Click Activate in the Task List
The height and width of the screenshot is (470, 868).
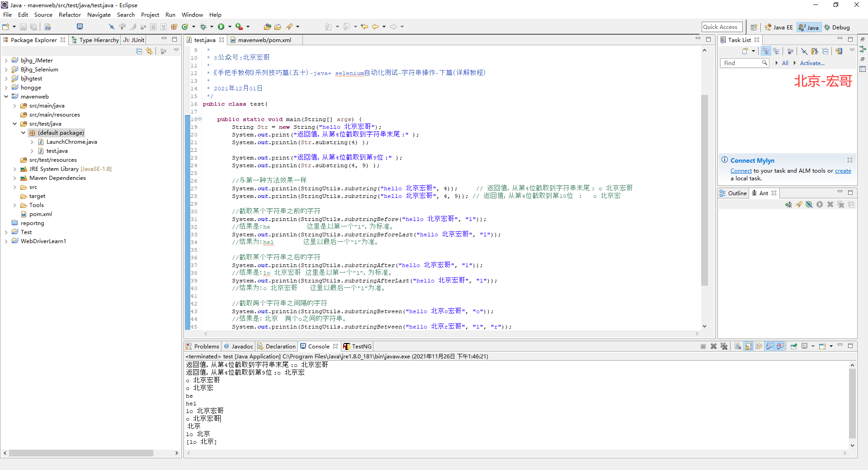pos(811,63)
